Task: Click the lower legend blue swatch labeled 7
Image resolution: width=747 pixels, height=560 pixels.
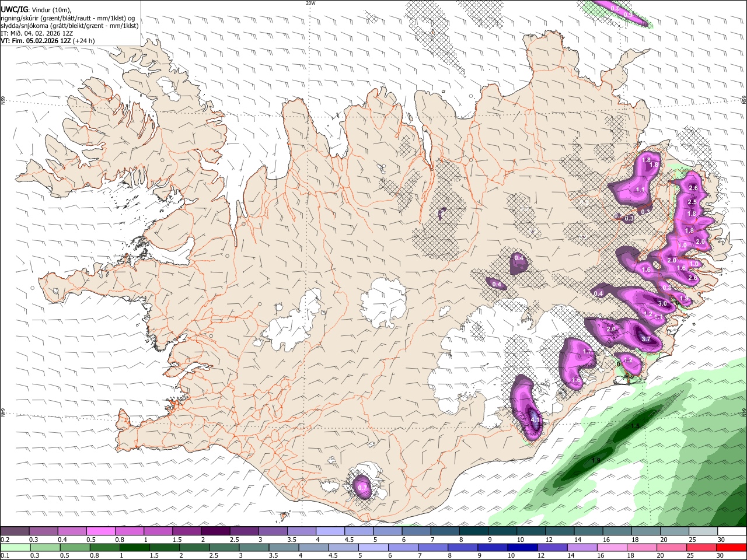Action: click(x=433, y=548)
